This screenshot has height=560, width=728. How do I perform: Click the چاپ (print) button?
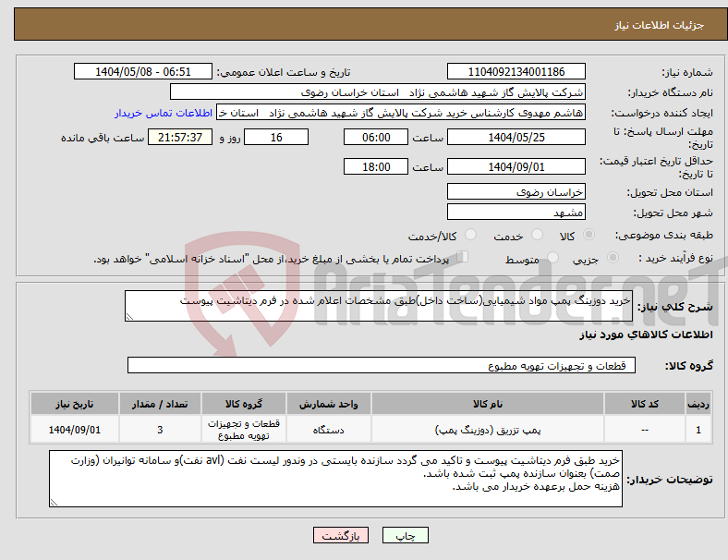point(405,535)
